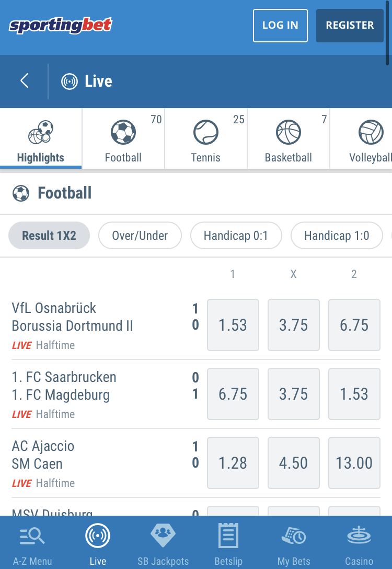Open the Betslip clipboard icon
Viewport: 392px width, 569px height.
click(x=228, y=535)
